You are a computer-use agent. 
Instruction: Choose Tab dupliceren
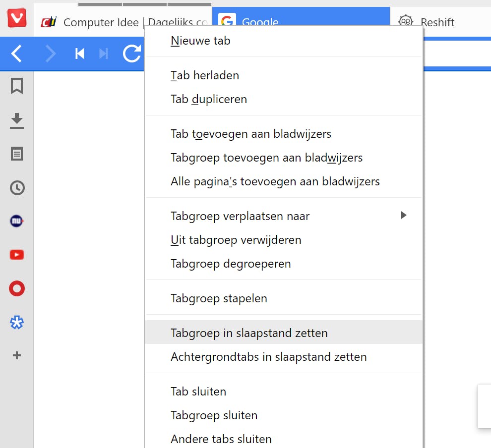pyautogui.click(x=208, y=99)
